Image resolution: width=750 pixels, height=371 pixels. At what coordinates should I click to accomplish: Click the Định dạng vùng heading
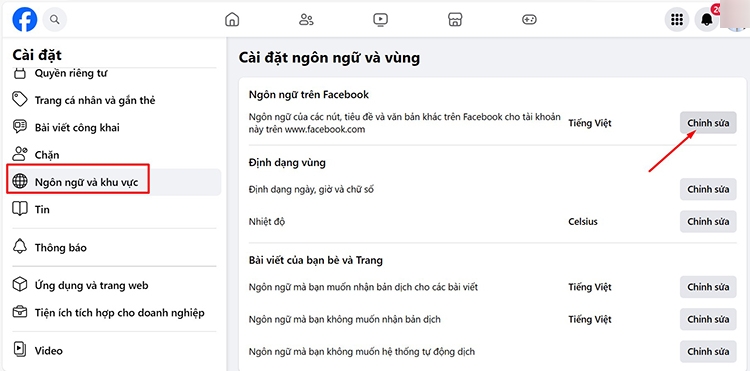pyautogui.click(x=287, y=163)
